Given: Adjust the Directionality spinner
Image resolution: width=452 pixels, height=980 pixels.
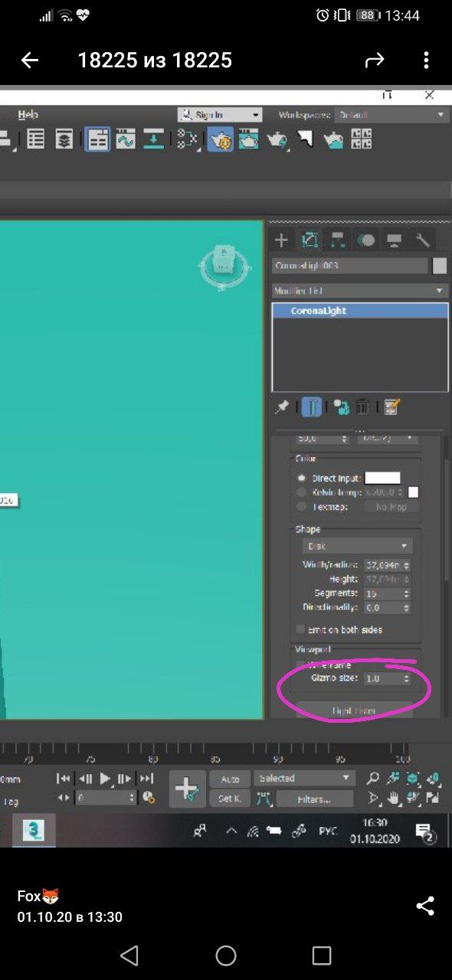Looking at the screenshot, I should 406,607.
